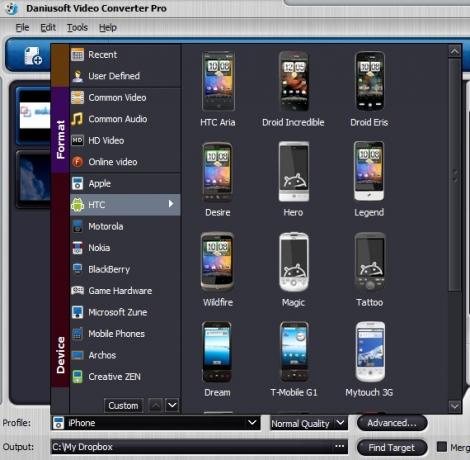This screenshot has height=460, width=470.
Task: Choose the T-Mobile G1 phone icon
Action: (294, 352)
